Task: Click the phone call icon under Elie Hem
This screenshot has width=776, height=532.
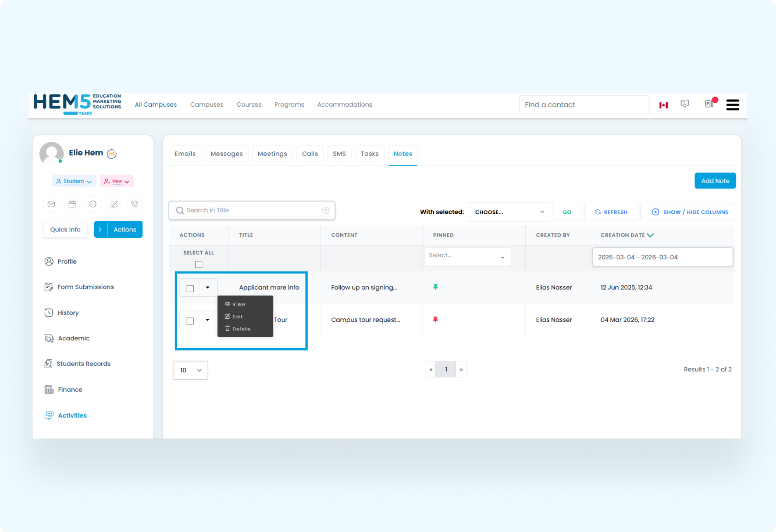Action: (135, 204)
